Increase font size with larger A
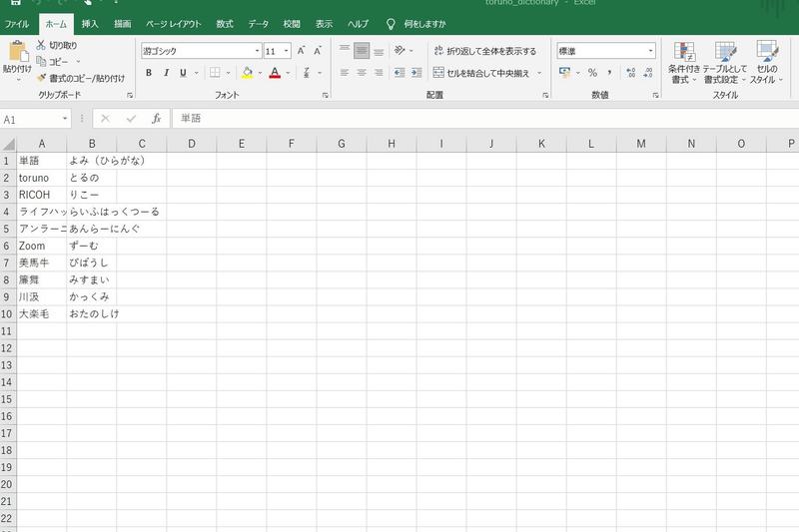This screenshot has width=799, height=532. click(302, 50)
